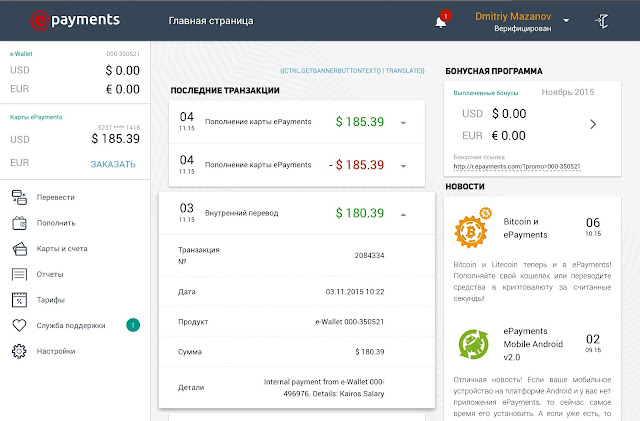The width and height of the screenshot is (640, 421).
Task: Expand the - $ 185.39 red transaction
Action: 403,166
